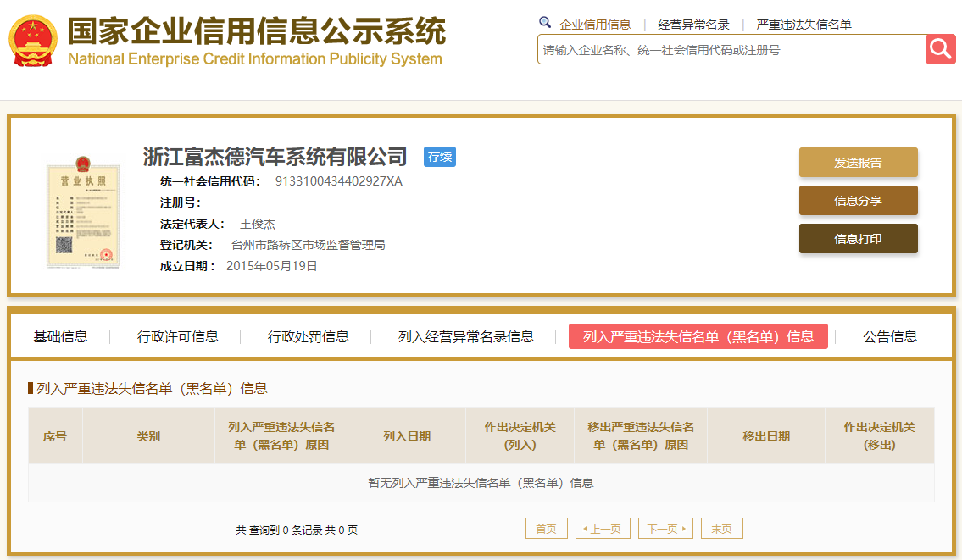Image resolution: width=962 pixels, height=560 pixels.
Task: Click the 作出决定机关 (移出) column header
Action: click(880, 436)
